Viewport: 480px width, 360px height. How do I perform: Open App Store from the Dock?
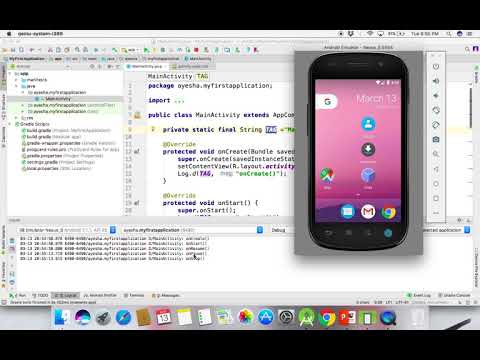[265, 317]
